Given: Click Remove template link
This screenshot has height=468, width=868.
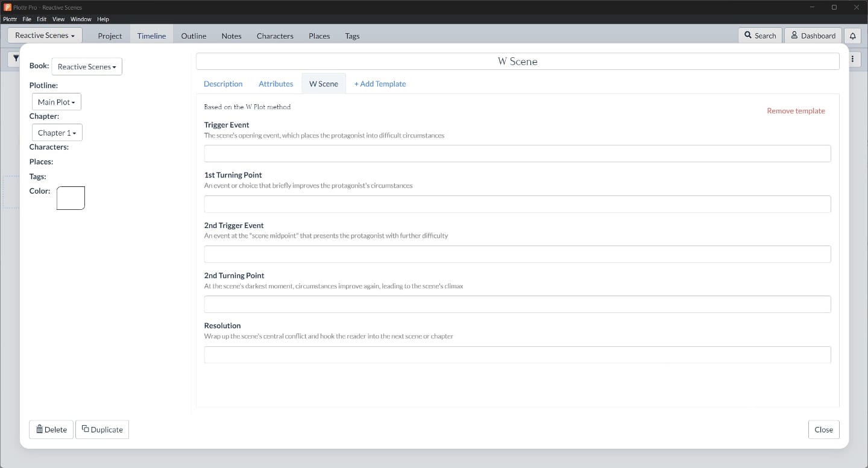Looking at the screenshot, I should pyautogui.click(x=796, y=111).
